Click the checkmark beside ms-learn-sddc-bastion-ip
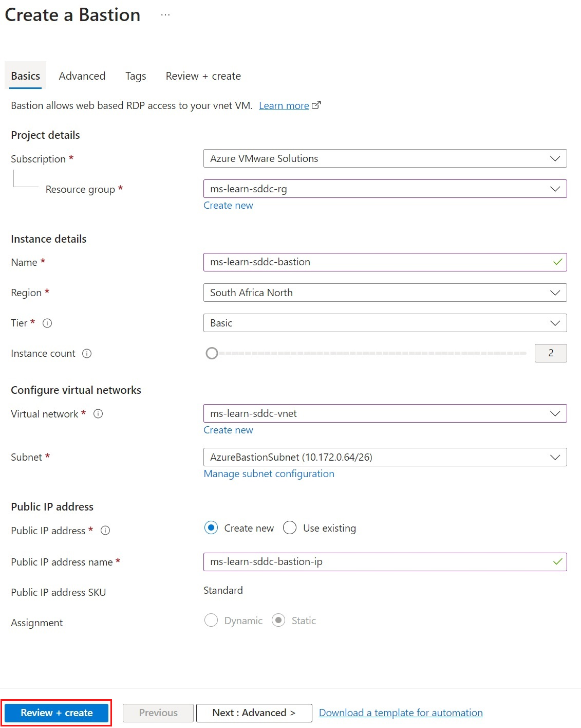The height and width of the screenshot is (728, 581). coord(557,562)
